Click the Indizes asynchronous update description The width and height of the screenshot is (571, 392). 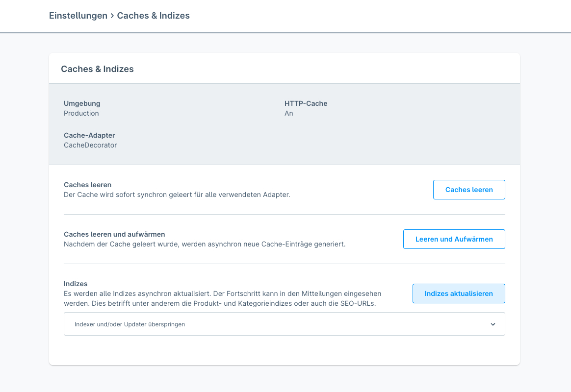coord(222,298)
